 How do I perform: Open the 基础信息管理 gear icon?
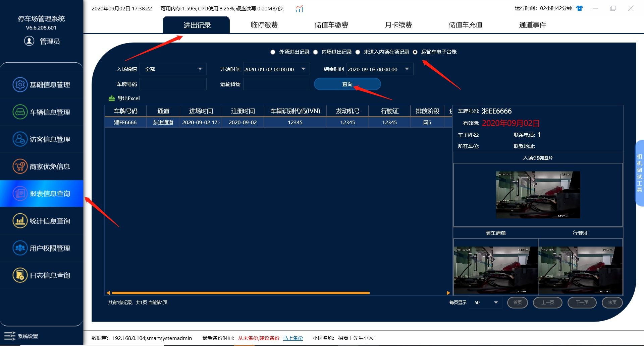20,85
